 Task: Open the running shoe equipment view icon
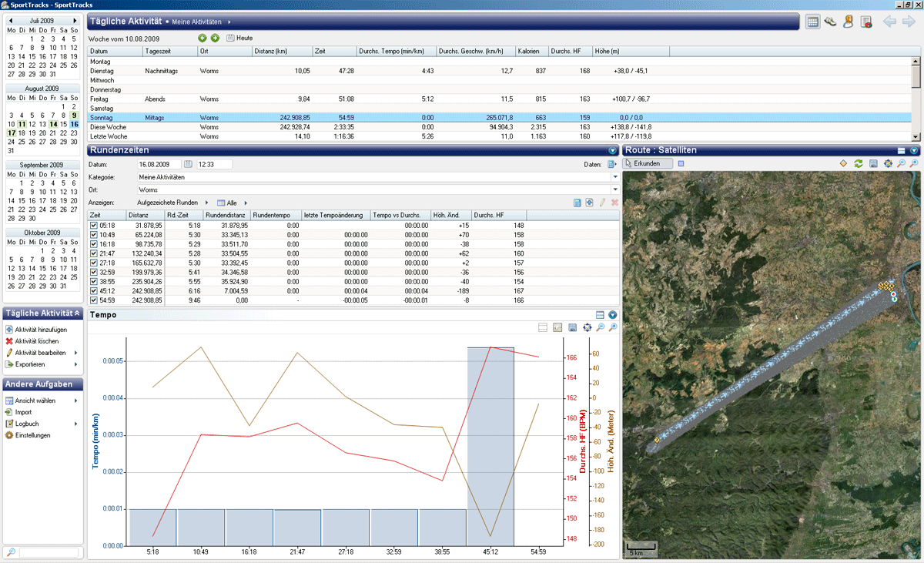pyautogui.click(x=830, y=22)
